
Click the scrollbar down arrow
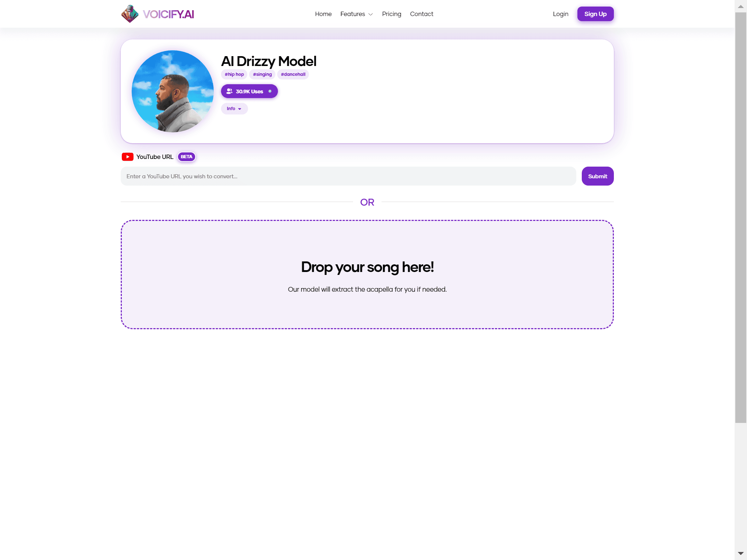point(741,553)
